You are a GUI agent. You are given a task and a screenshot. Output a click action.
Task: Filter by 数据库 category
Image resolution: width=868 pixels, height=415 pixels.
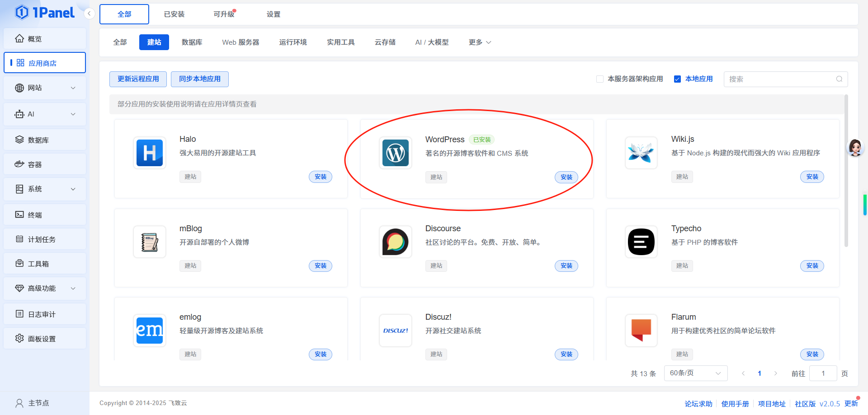pos(192,42)
